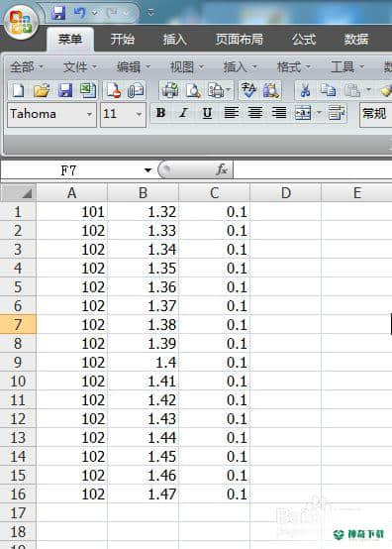Undo the last action
Image resolution: width=392 pixels, height=549 pixels.
pos(79,13)
